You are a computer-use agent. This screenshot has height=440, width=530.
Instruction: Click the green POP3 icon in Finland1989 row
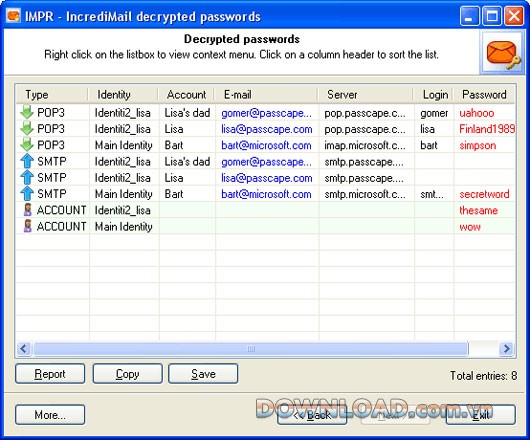[x=27, y=128]
